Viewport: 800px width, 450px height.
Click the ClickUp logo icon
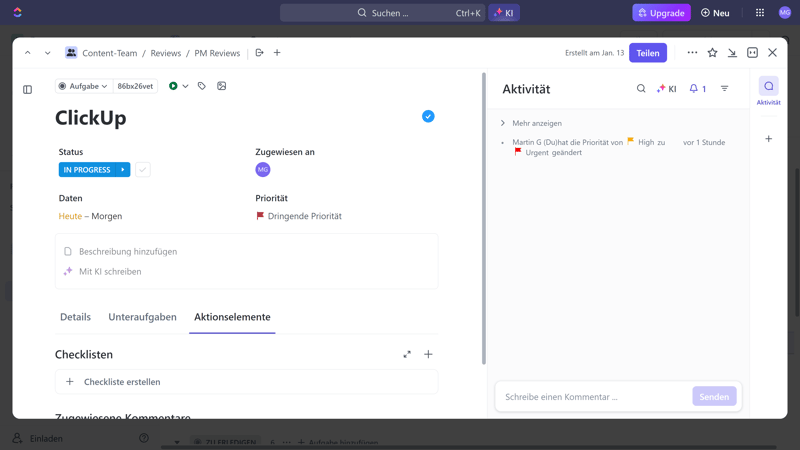(17, 12)
